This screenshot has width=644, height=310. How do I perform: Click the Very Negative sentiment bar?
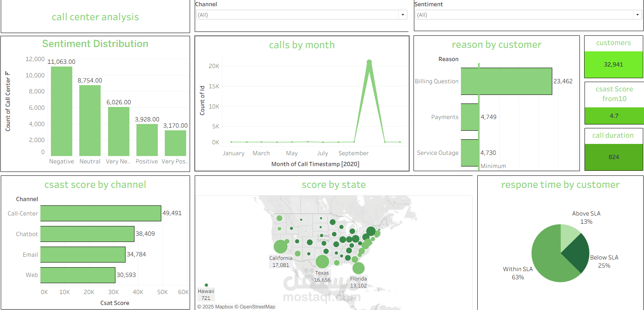pyautogui.click(x=119, y=131)
